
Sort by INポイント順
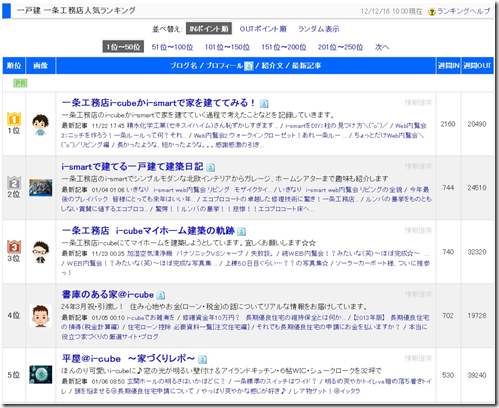click(x=209, y=29)
